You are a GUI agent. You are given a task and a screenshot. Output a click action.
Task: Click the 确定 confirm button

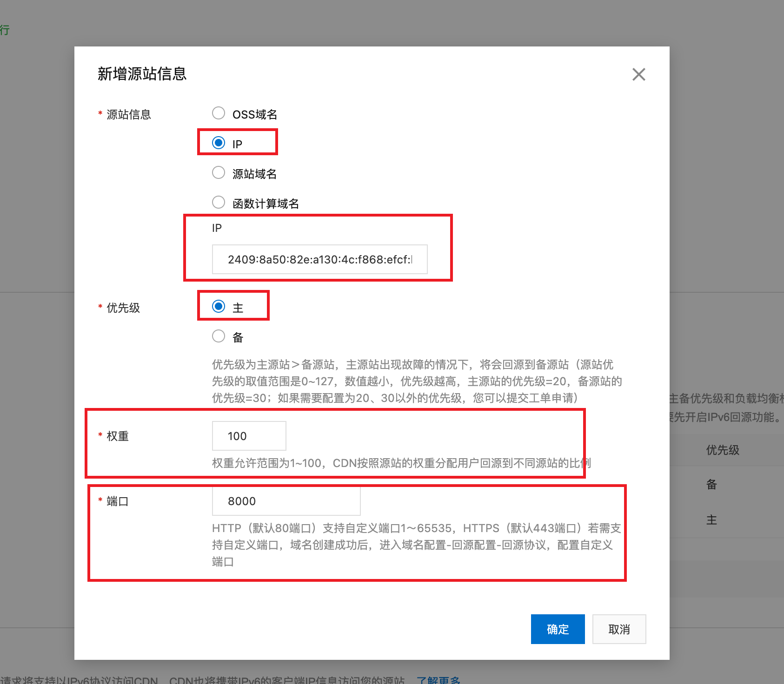coord(558,629)
